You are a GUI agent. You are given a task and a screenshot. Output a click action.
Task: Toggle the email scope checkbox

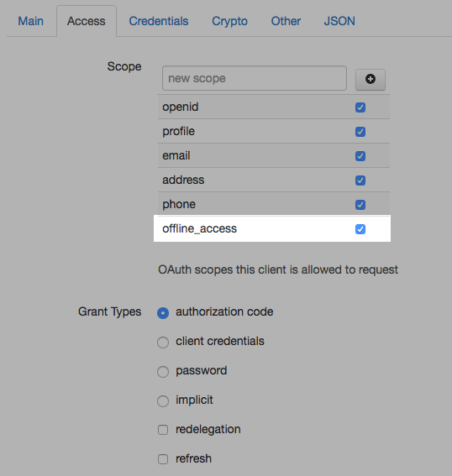(x=360, y=156)
